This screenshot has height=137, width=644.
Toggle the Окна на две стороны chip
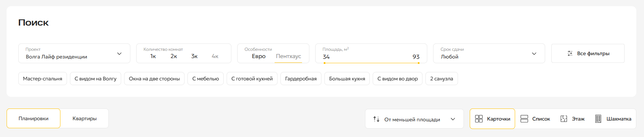(154, 79)
